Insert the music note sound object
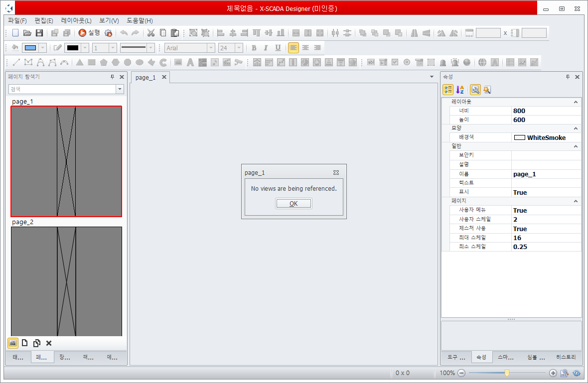 (214, 62)
